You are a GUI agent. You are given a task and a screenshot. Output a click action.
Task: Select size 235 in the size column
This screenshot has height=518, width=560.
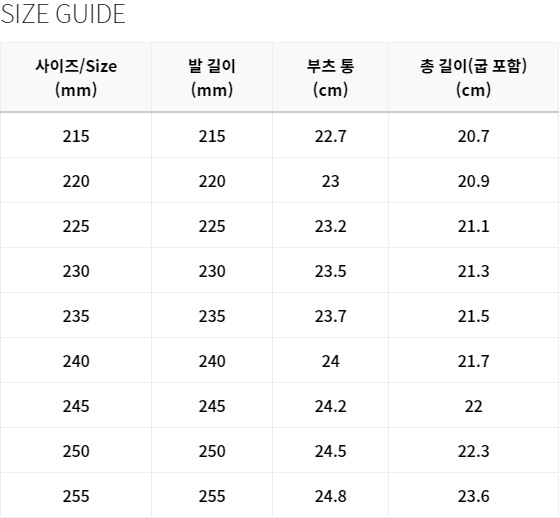pos(76,316)
